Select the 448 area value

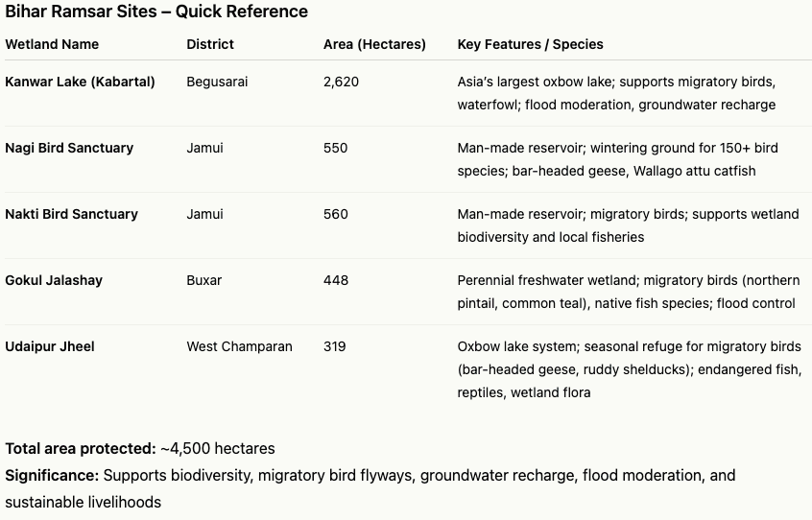tap(336, 280)
